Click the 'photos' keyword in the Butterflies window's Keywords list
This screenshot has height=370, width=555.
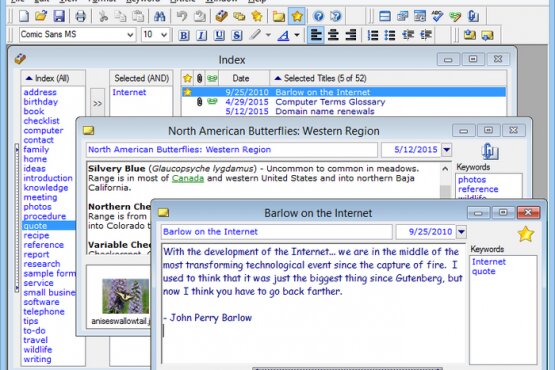[x=472, y=180]
